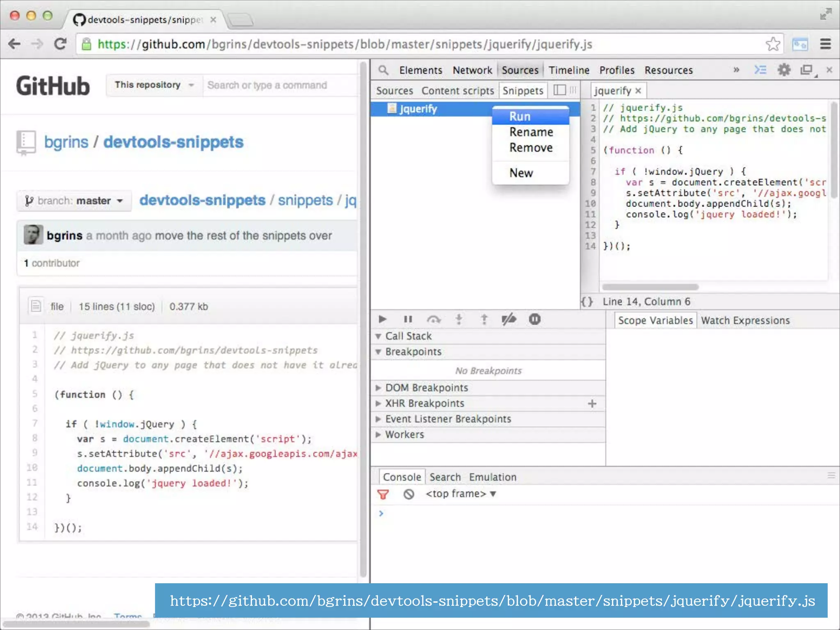Open the devtools-snippets repository title link
Viewport: 840px width, 630px height.
pyautogui.click(x=173, y=142)
